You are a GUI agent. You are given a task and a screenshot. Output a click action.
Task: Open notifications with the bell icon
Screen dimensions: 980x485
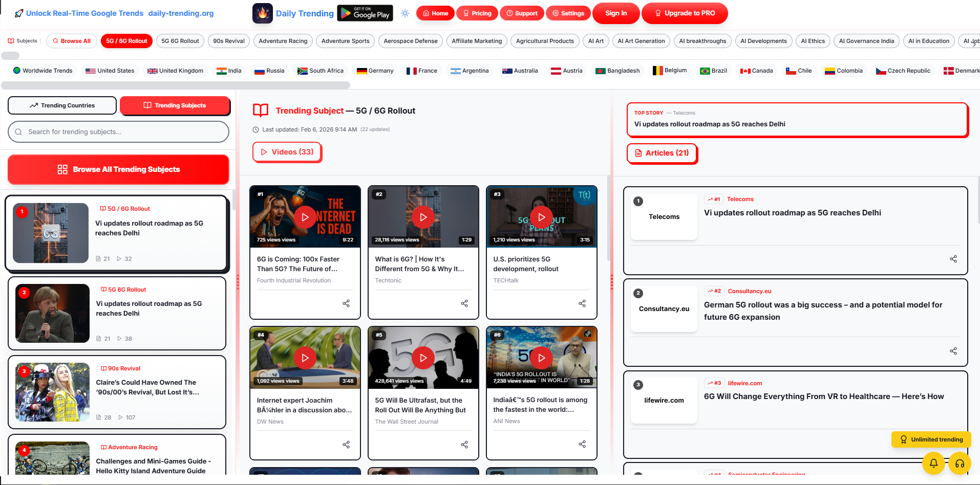[933, 463]
